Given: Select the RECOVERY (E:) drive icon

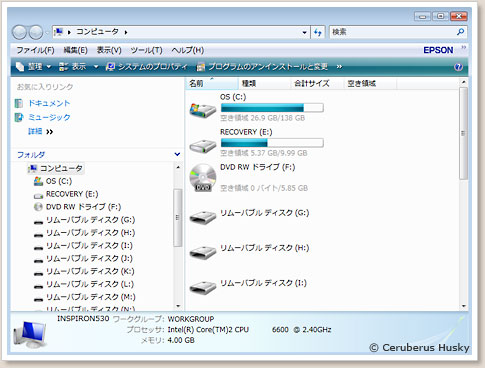Looking at the screenshot, I should pyautogui.click(x=203, y=146).
